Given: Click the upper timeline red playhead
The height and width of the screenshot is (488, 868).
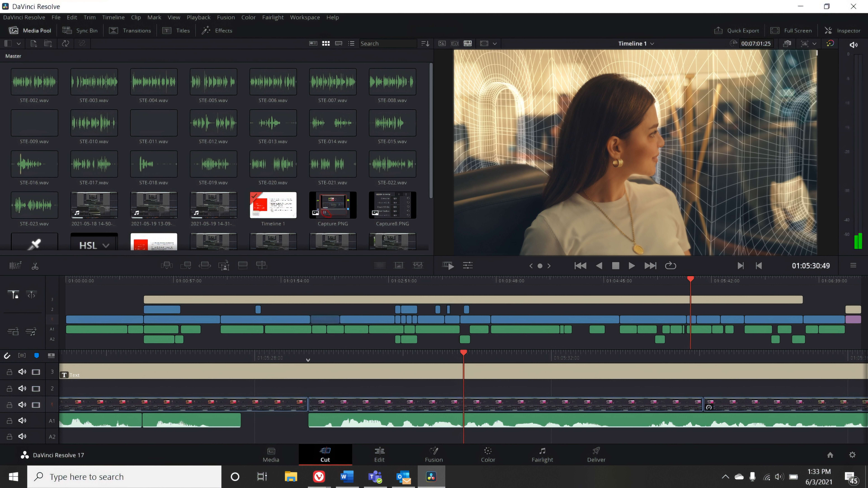Looking at the screenshot, I should [x=690, y=279].
